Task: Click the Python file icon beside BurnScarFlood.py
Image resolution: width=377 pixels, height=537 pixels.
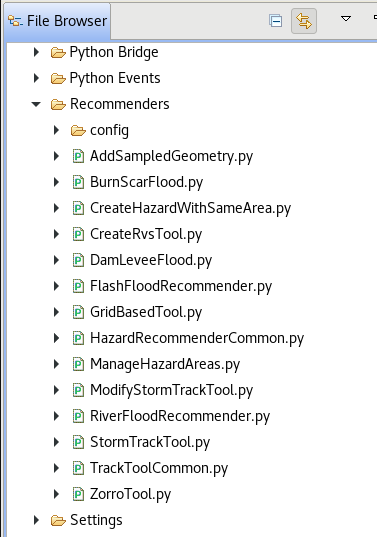Action: point(78,182)
